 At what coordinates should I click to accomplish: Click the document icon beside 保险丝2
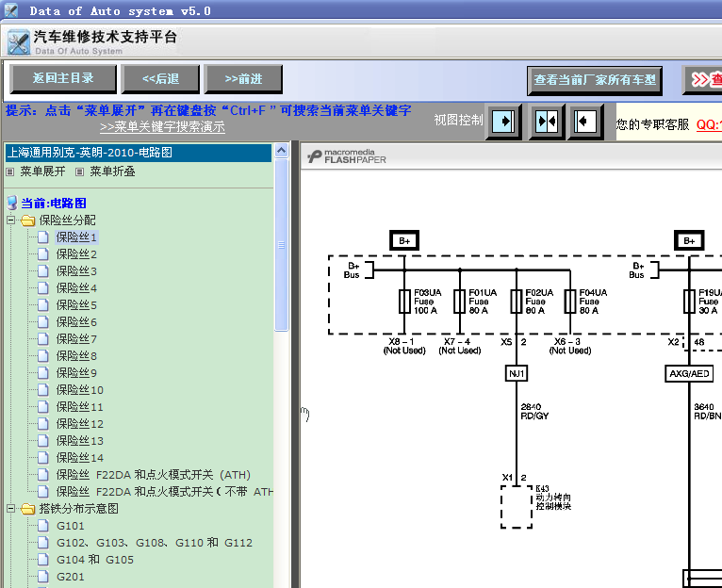click(43, 254)
